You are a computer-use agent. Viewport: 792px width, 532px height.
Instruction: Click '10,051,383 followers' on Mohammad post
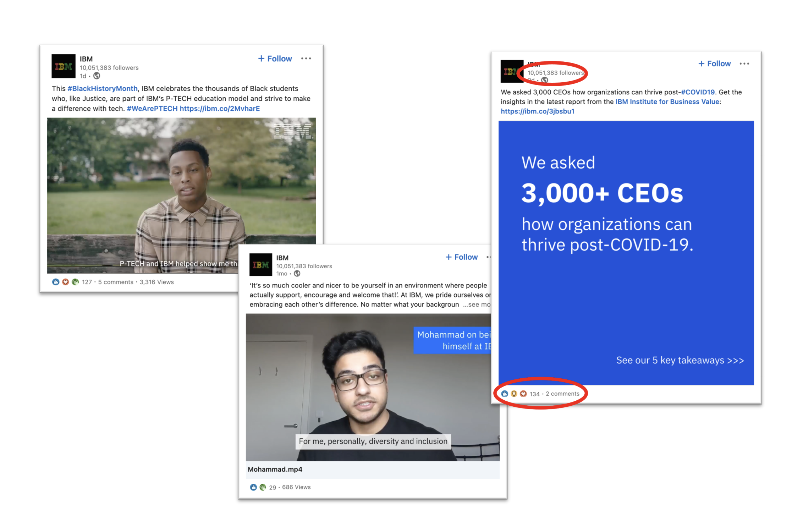pos(304,266)
